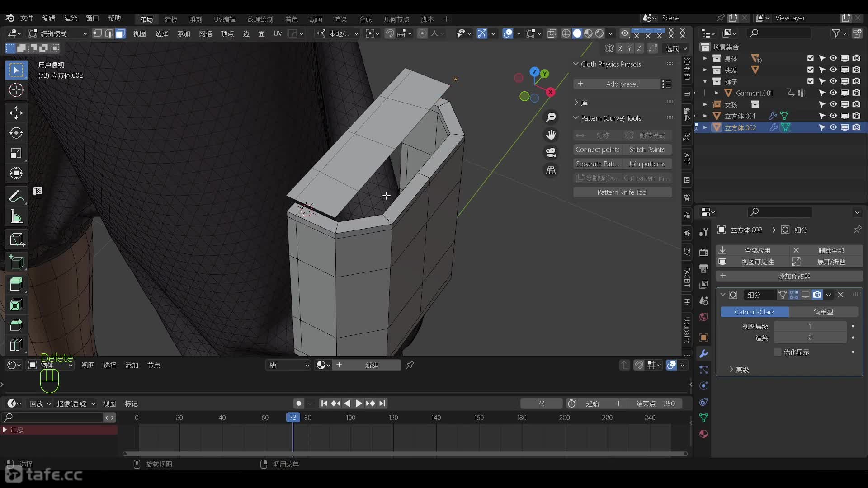This screenshot has height=488, width=868.
Task: Open the 编辑 menu
Action: [x=48, y=18]
